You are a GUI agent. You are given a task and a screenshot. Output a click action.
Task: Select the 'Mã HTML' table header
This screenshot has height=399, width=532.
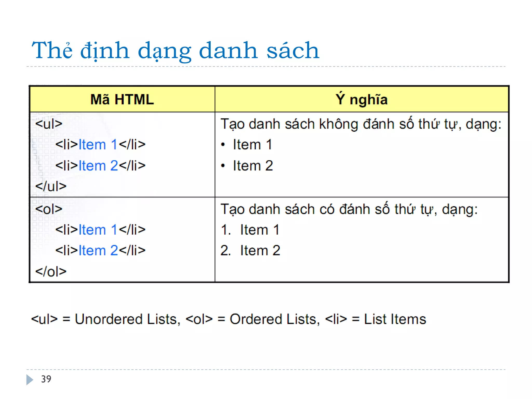122,99
